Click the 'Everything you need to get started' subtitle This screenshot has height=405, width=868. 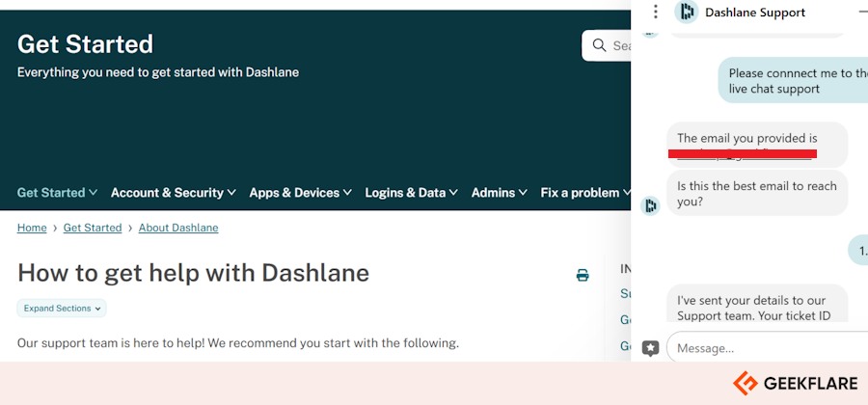coord(158,72)
